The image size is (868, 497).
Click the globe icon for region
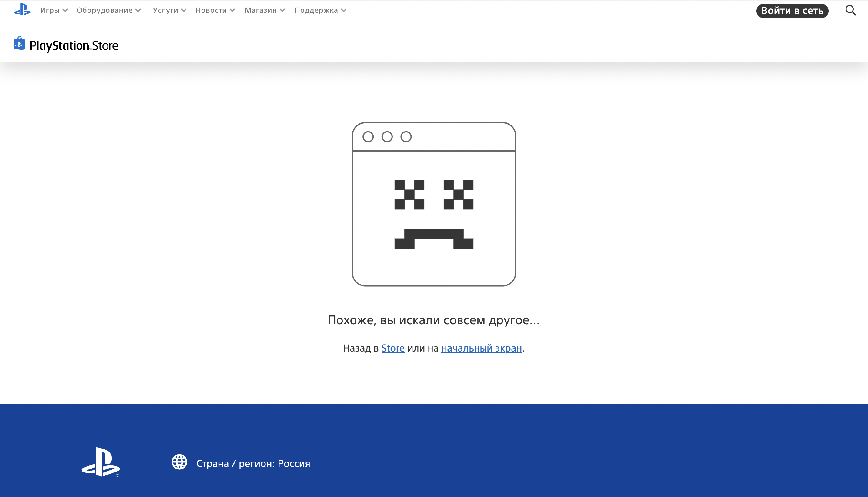(179, 462)
